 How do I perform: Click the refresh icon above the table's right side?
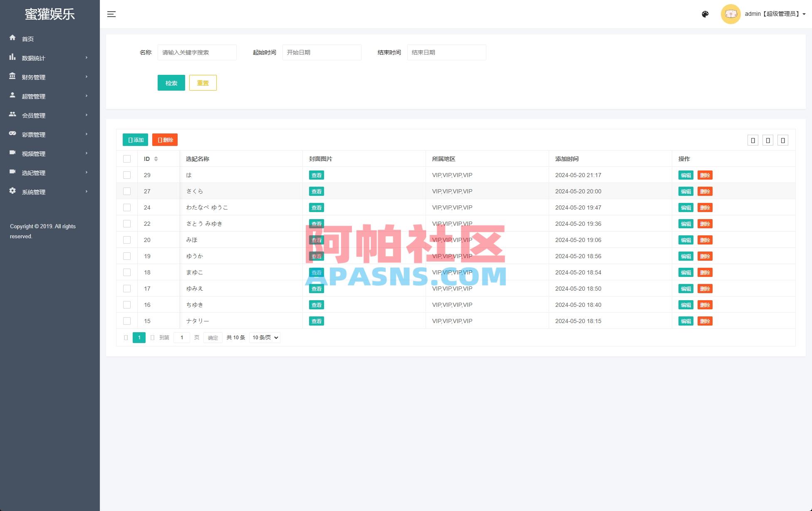coord(753,140)
